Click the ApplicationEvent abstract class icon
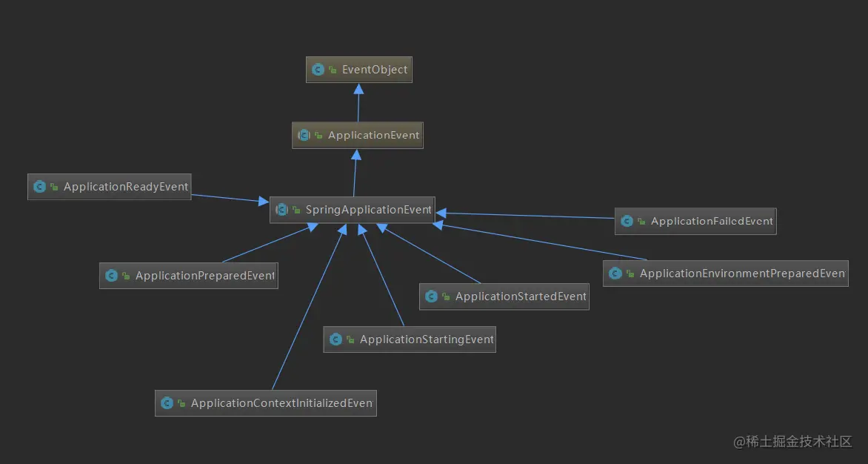868x464 pixels. (x=304, y=135)
